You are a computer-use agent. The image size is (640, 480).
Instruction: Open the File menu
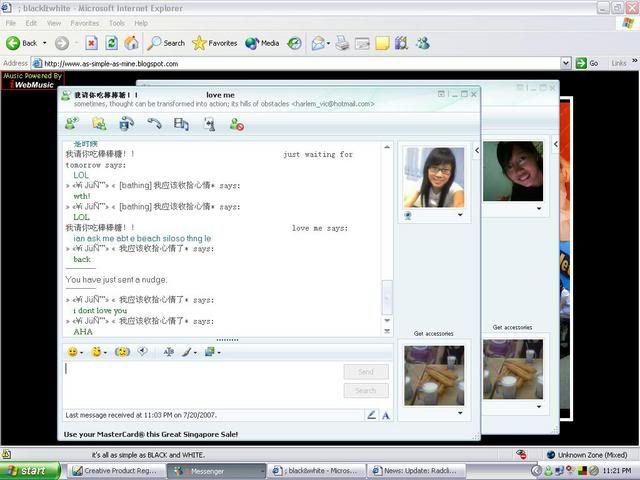[11, 23]
